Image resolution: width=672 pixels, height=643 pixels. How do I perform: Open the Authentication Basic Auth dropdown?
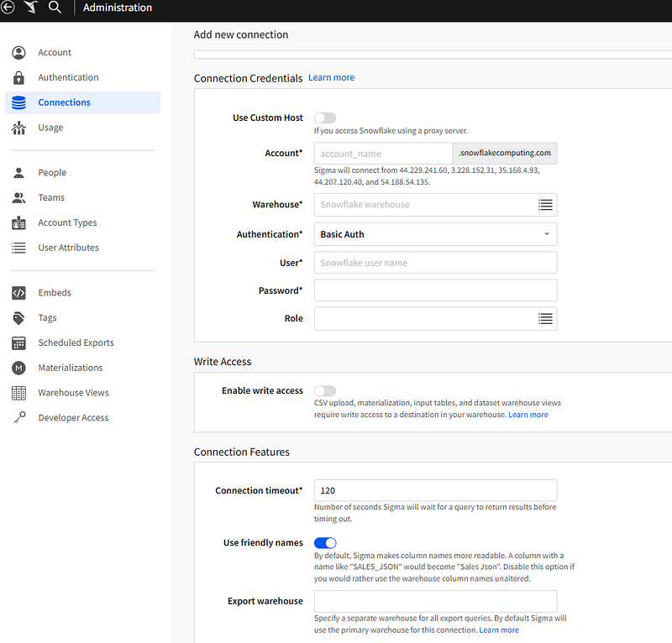point(435,234)
